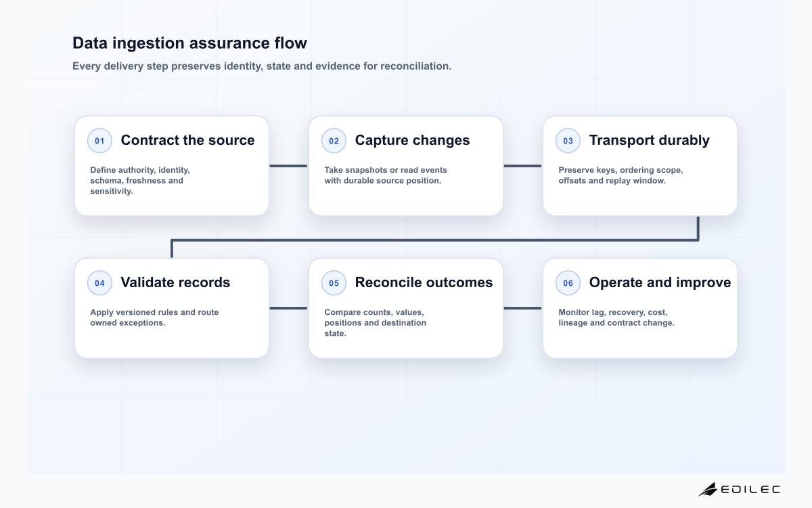Select the Validate records heading
The image size is (812, 508).
(x=175, y=282)
